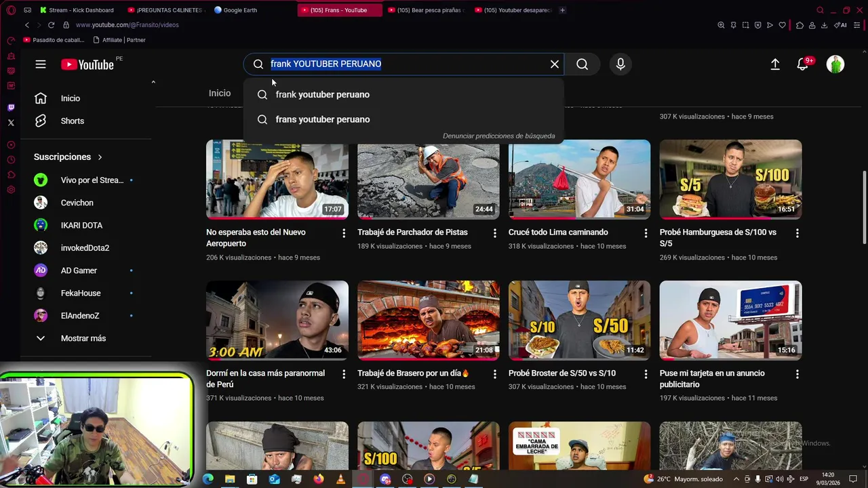
Task: Open the invokedDota2 channel
Action: tap(86, 248)
